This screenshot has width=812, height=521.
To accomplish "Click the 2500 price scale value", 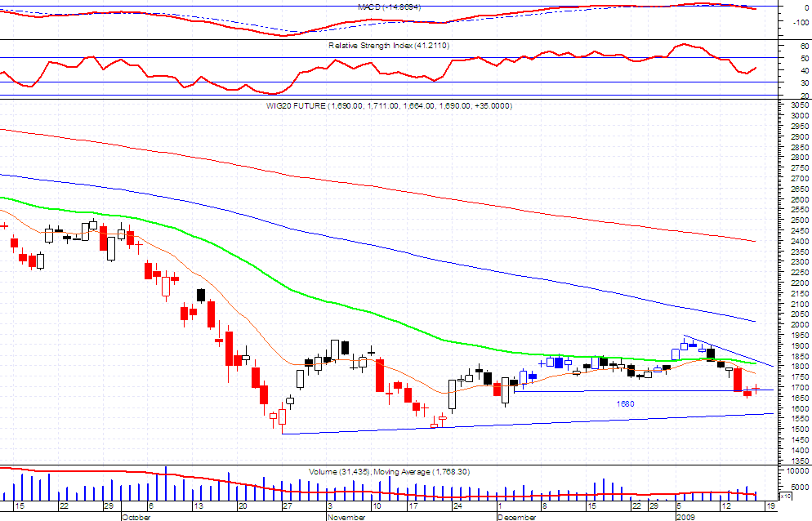I will [800, 220].
